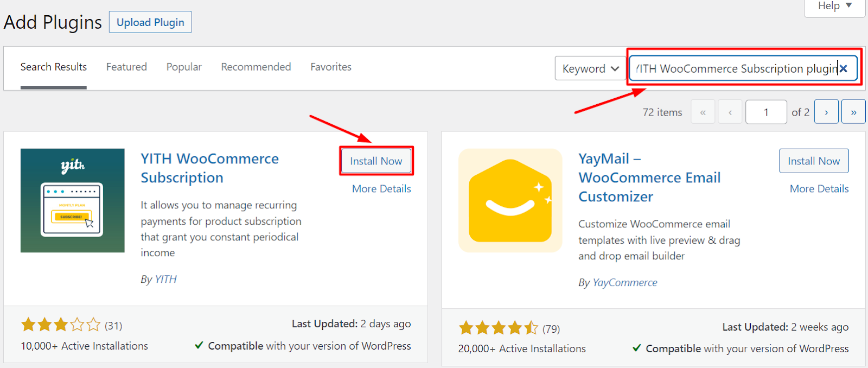Install YITH WooCommerce Subscription now
Image resolution: width=868 pixels, height=368 pixels.
[x=376, y=161]
